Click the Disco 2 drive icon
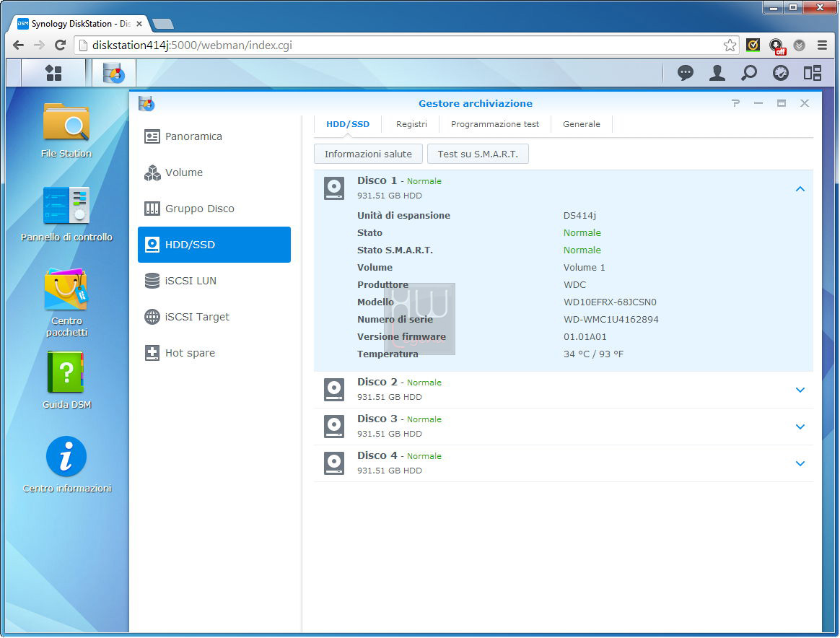The width and height of the screenshot is (840, 638). click(x=334, y=390)
